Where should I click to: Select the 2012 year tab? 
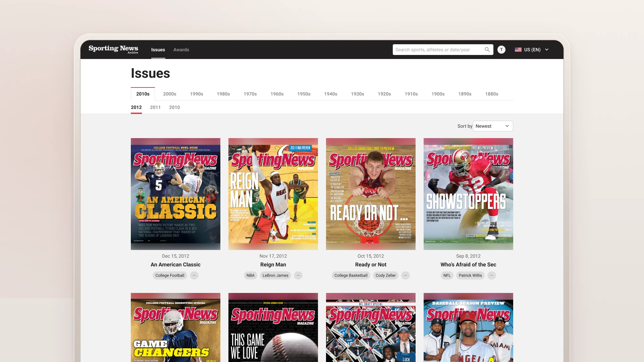coord(136,107)
